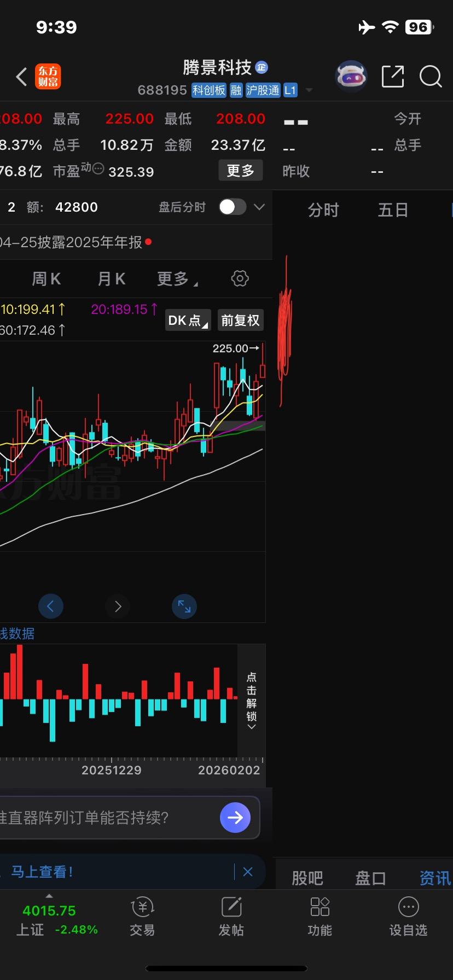453x980 pixels.
Task: Tap the 昨收 label
Action: (296, 171)
